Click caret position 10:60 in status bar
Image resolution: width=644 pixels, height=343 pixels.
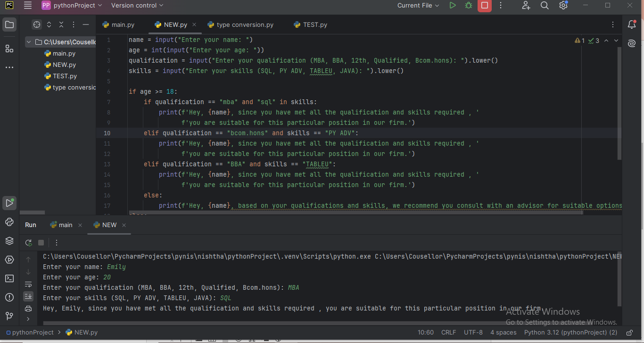(426, 332)
